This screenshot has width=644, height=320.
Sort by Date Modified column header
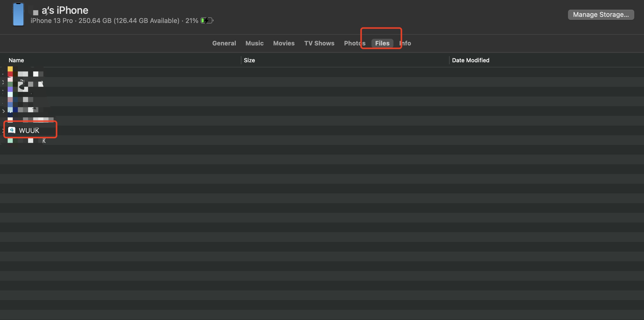click(x=470, y=60)
